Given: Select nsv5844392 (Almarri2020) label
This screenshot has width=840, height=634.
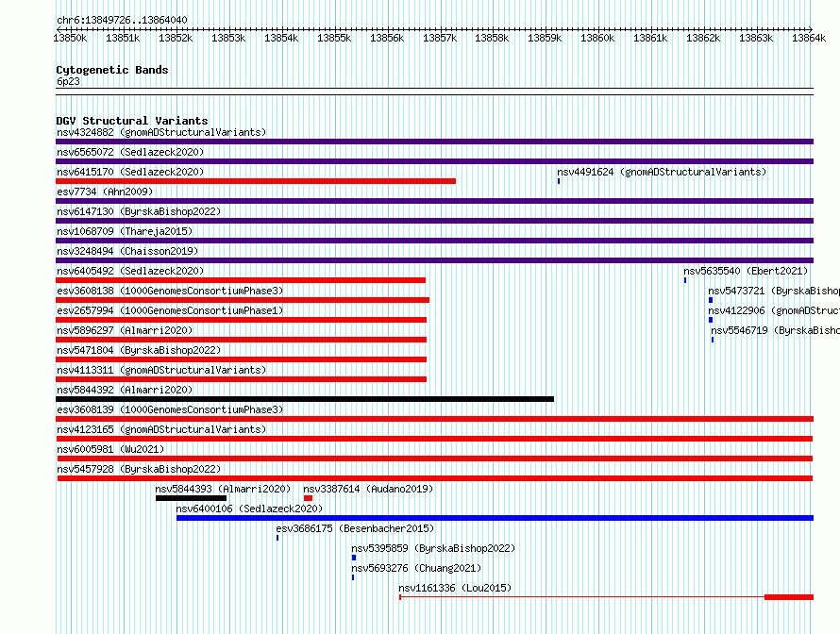Looking at the screenshot, I should (125, 390).
